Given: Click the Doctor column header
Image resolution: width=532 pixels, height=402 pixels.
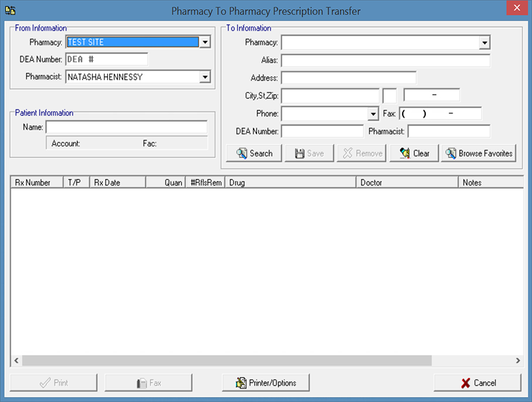Looking at the screenshot, I should (x=406, y=183).
